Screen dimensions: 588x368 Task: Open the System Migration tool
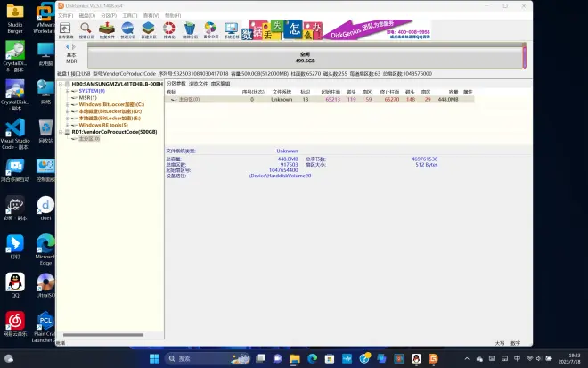(x=231, y=30)
